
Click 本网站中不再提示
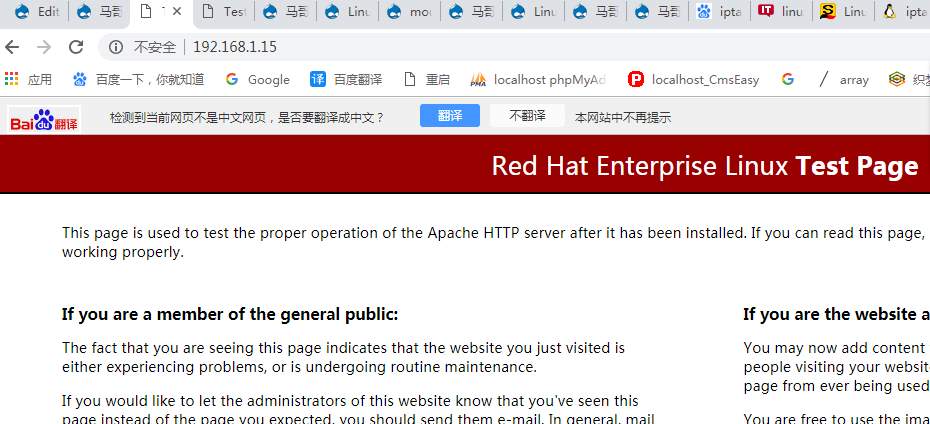(623, 117)
